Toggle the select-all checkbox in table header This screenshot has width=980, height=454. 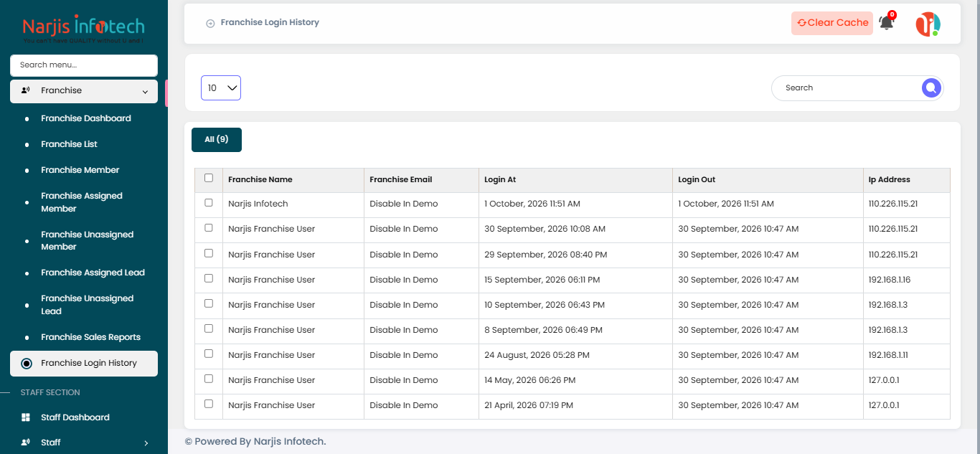[209, 178]
